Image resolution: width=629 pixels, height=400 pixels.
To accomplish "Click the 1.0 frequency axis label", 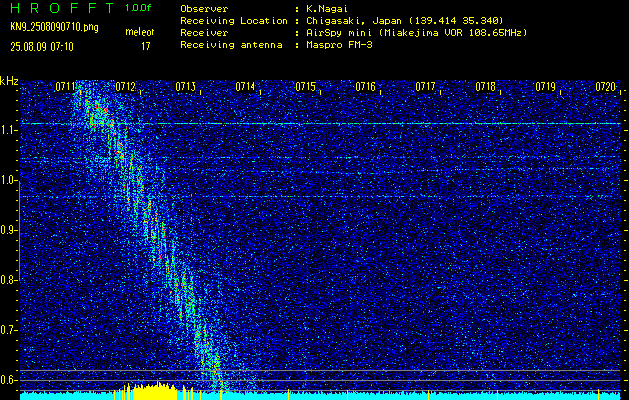I will coord(8,180).
